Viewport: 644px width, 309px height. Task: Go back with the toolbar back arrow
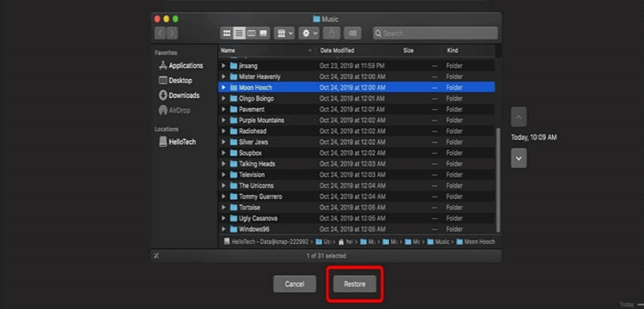tap(161, 33)
